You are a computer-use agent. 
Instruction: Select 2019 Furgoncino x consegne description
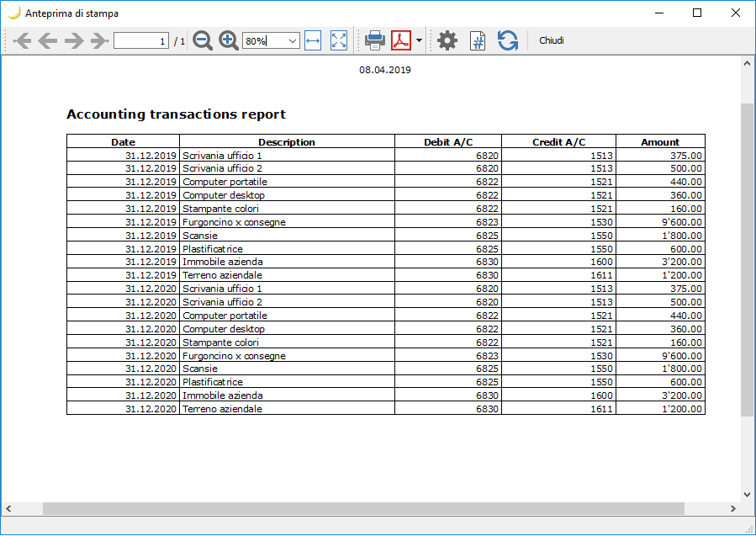[287, 222]
